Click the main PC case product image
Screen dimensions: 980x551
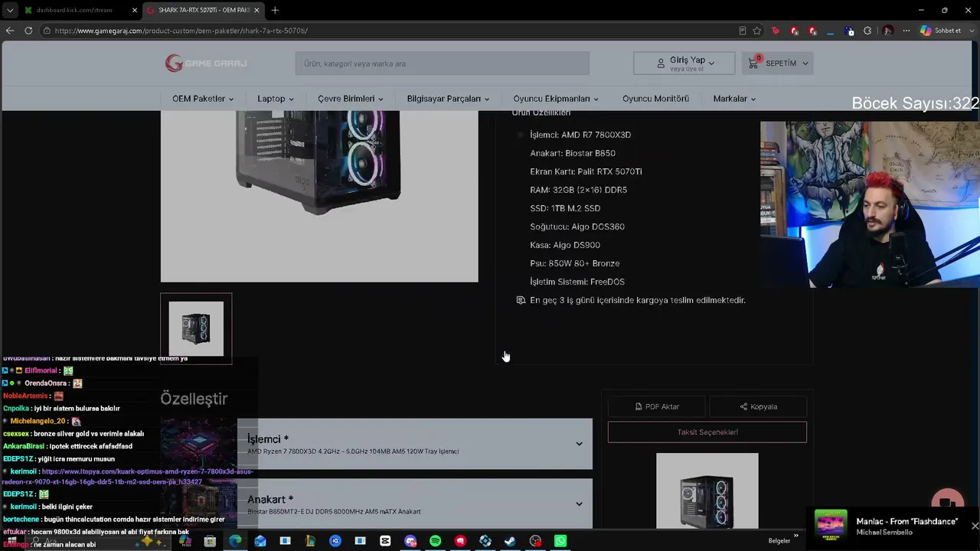pyautogui.click(x=319, y=196)
